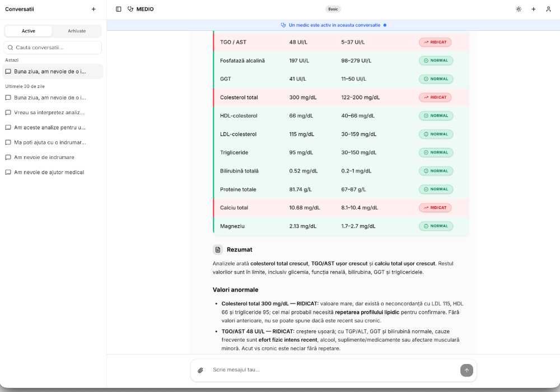Click NORMAL badge in Trigliceride row

[436, 152]
